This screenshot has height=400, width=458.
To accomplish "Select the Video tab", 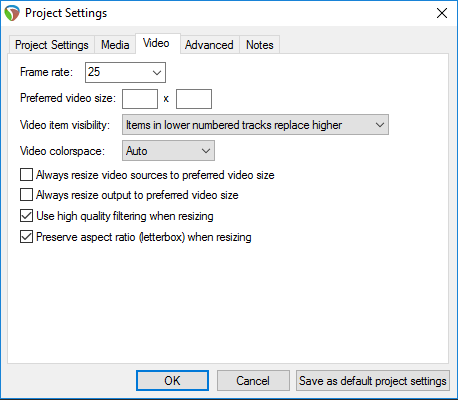I will (x=156, y=43).
